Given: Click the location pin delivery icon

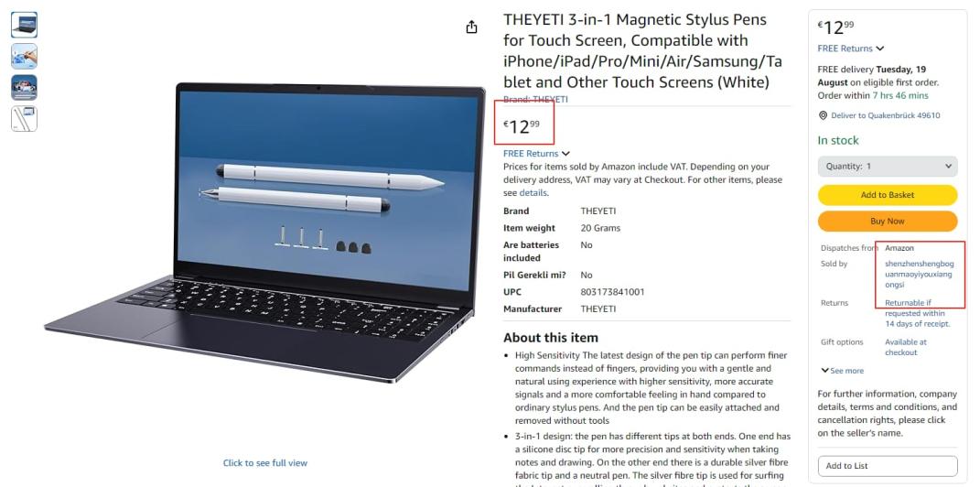Looking at the screenshot, I should click(x=824, y=115).
